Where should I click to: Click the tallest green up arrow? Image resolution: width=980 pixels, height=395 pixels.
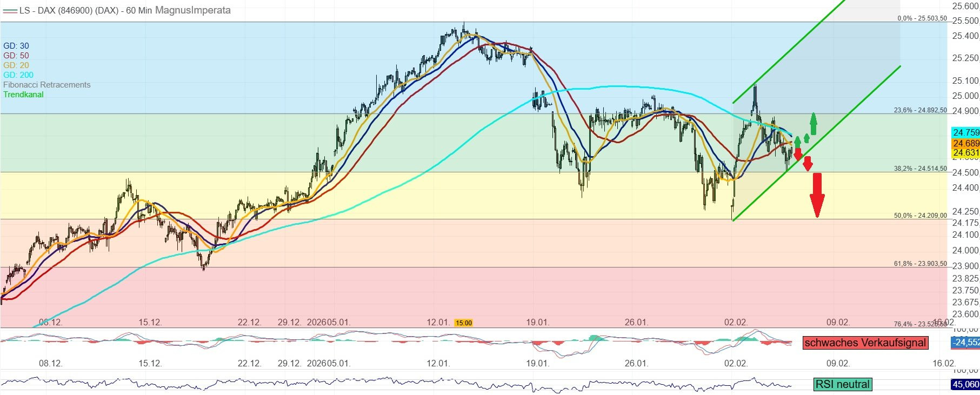(813, 124)
